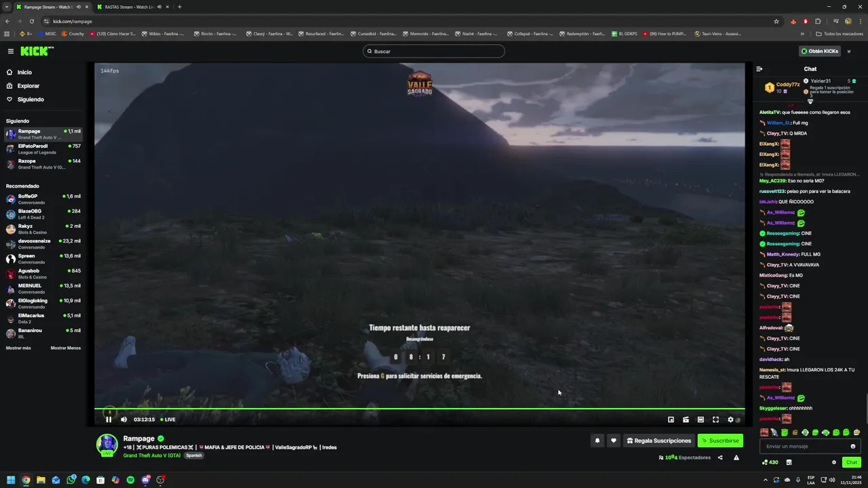Collapse the chat panel arrow icon

(759, 69)
